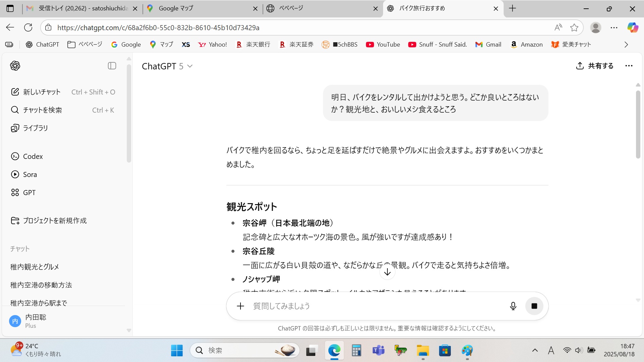
Task: Open the conversation options three-dot menu
Action: pyautogui.click(x=629, y=66)
